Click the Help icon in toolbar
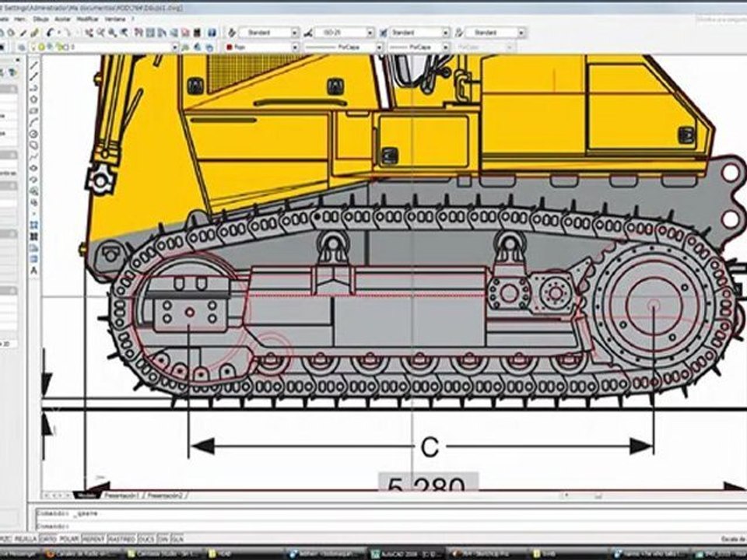 [212, 33]
